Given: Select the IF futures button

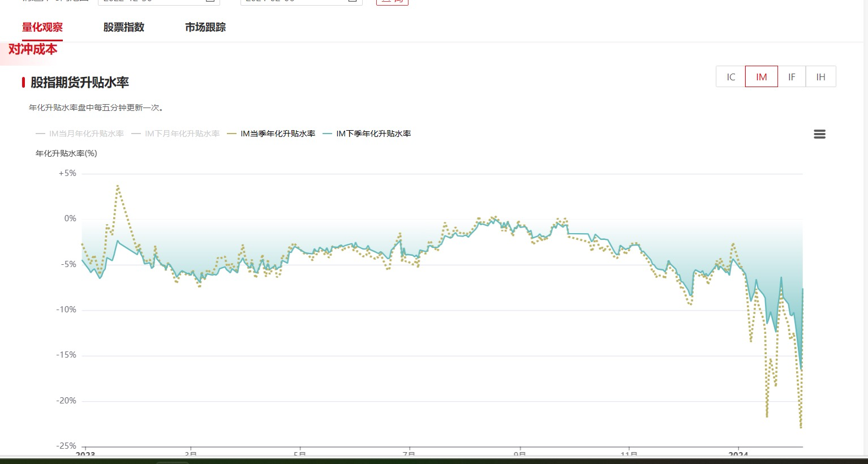Looking at the screenshot, I should click(x=792, y=76).
